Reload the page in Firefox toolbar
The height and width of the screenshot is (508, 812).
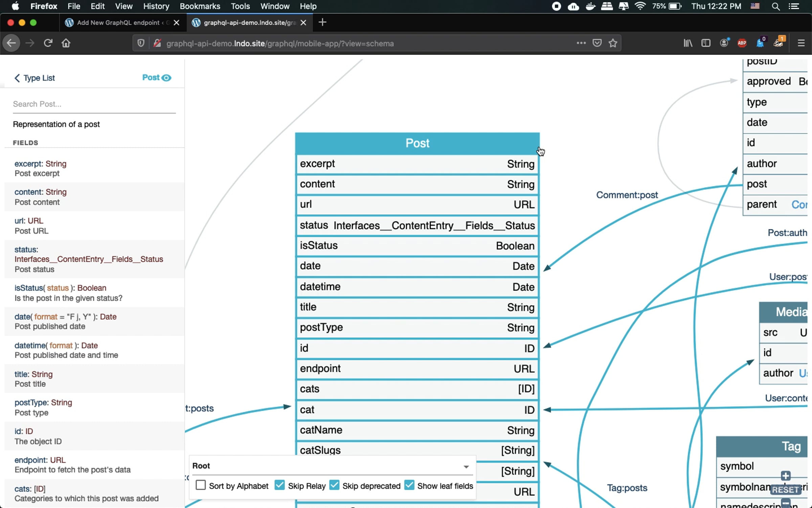coord(48,43)
